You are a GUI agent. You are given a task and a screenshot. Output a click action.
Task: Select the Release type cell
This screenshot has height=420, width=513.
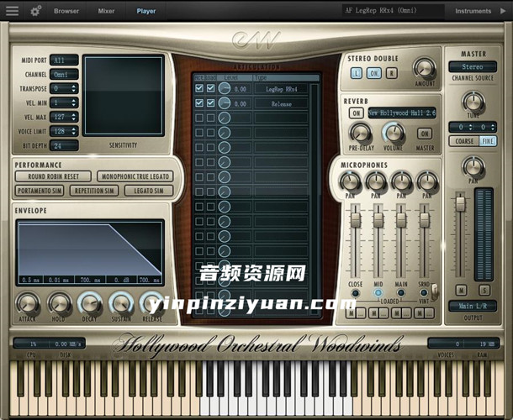(281, 104)
